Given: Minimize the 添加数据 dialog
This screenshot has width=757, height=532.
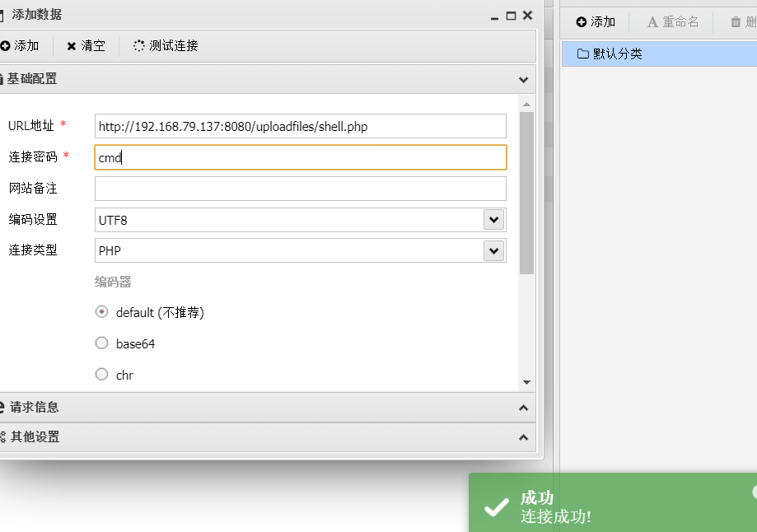Looking at the screenshot, I should (494, 17).
